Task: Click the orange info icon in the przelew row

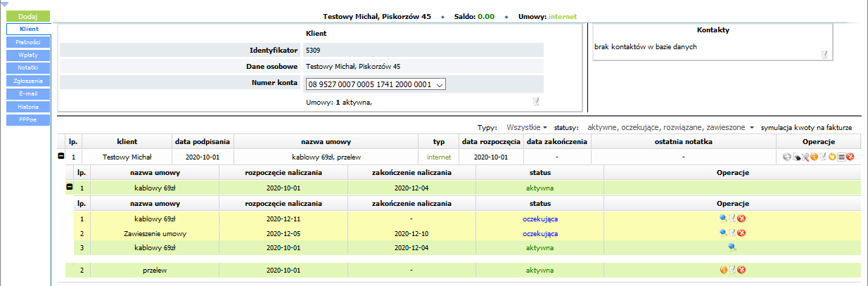Action: coord(723,270)
